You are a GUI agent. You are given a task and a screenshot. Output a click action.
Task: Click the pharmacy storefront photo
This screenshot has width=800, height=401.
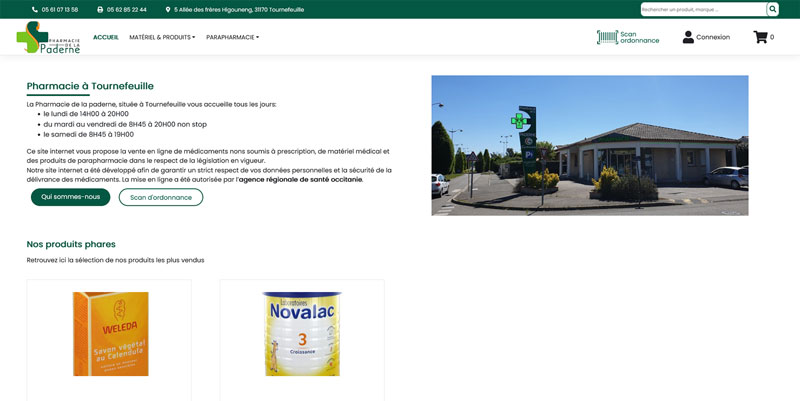(589, 145)
